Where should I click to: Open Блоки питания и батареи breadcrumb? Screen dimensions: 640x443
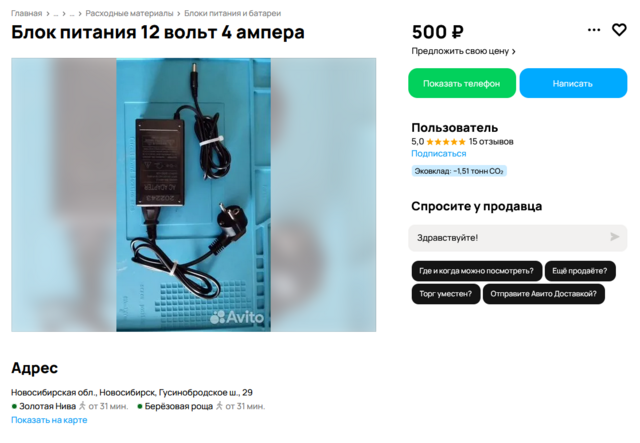point(233,13)
